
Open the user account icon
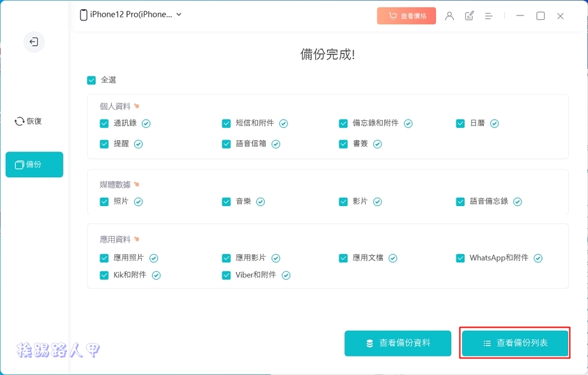[449, 16]
